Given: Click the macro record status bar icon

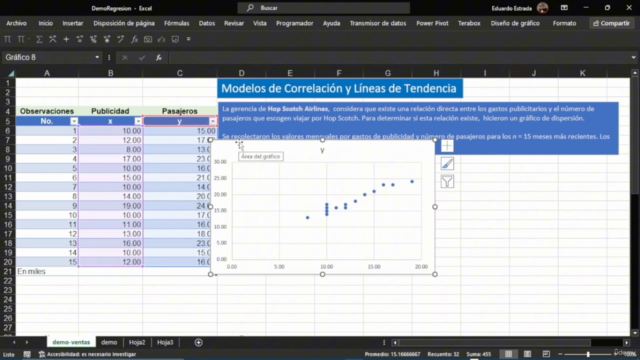Looking at the screenshot, I should tap(27, 354).
